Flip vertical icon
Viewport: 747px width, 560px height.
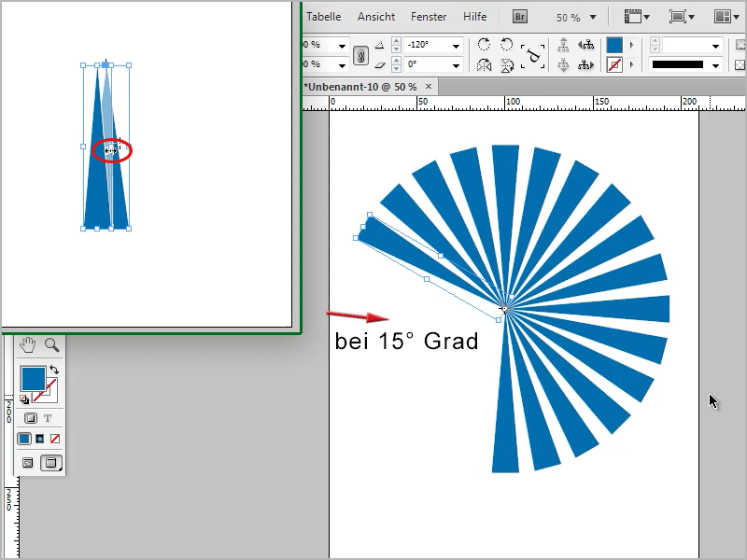pyautogui.click(x=507, y=65)
